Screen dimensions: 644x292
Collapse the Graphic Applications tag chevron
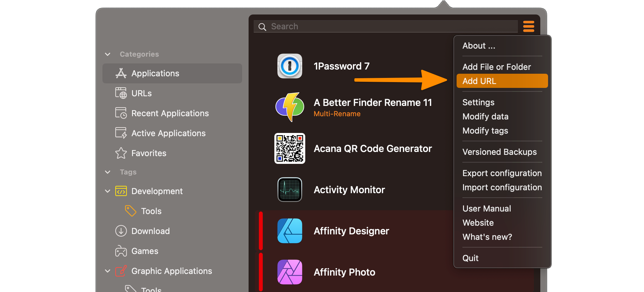click(x=108, y=271)
